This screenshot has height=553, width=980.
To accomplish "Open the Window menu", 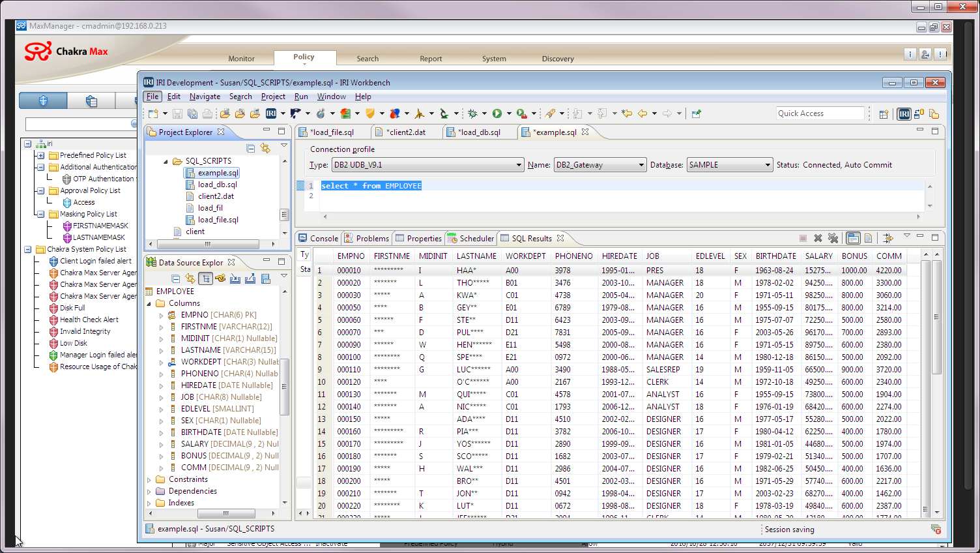I will click(331, 97).
